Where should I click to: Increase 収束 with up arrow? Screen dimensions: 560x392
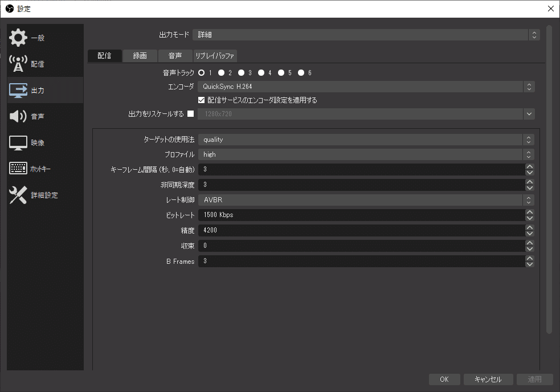(x=530, y=243)
